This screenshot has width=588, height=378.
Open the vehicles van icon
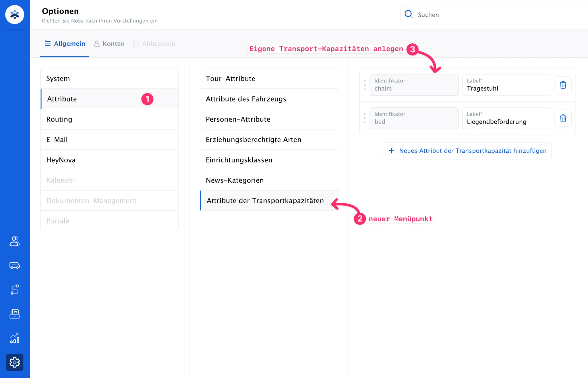click(15, 265)
